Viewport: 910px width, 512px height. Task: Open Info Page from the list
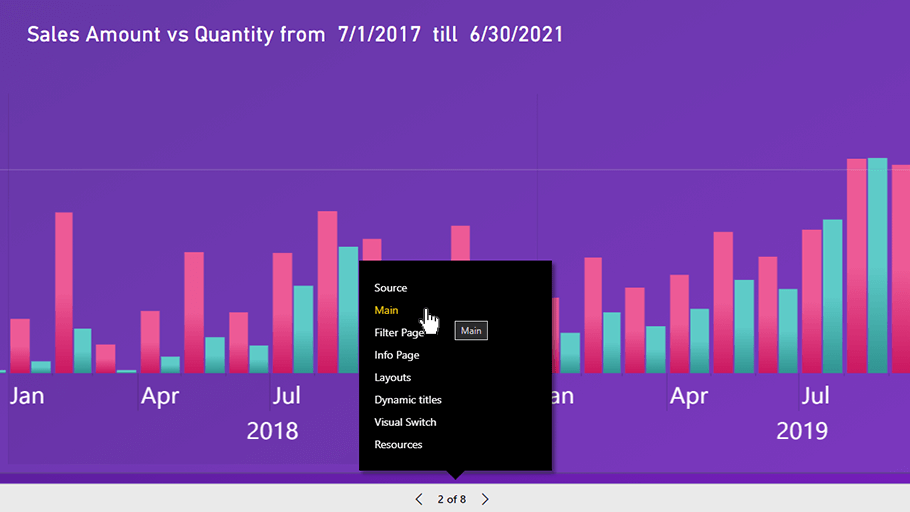tap(397, 355)
